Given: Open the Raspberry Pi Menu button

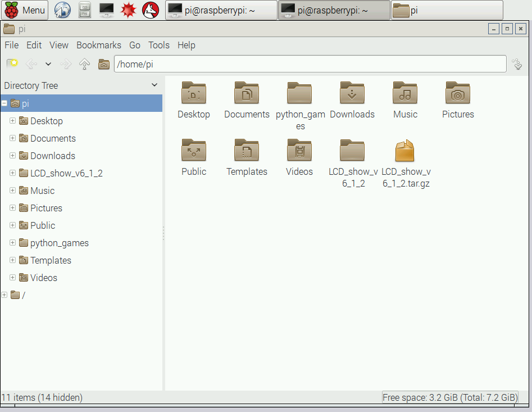Looking at the screenshot, I should click(25, 10).
